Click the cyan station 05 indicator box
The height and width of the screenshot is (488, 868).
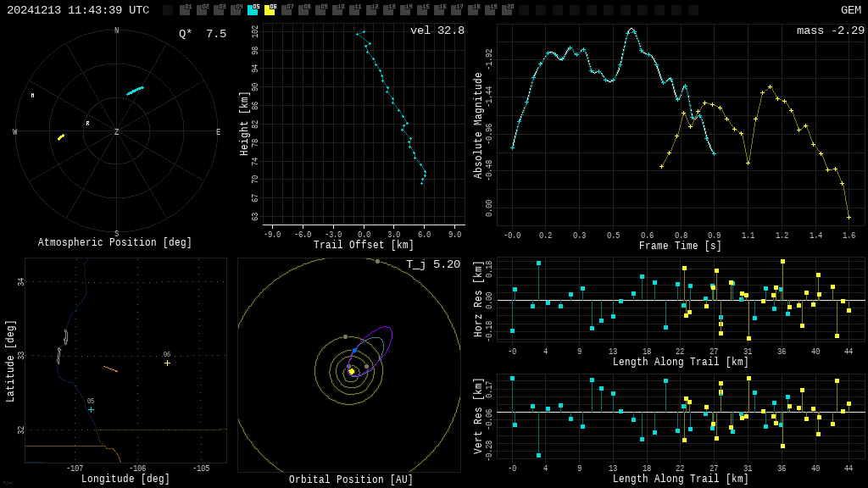tap(253, 10)
